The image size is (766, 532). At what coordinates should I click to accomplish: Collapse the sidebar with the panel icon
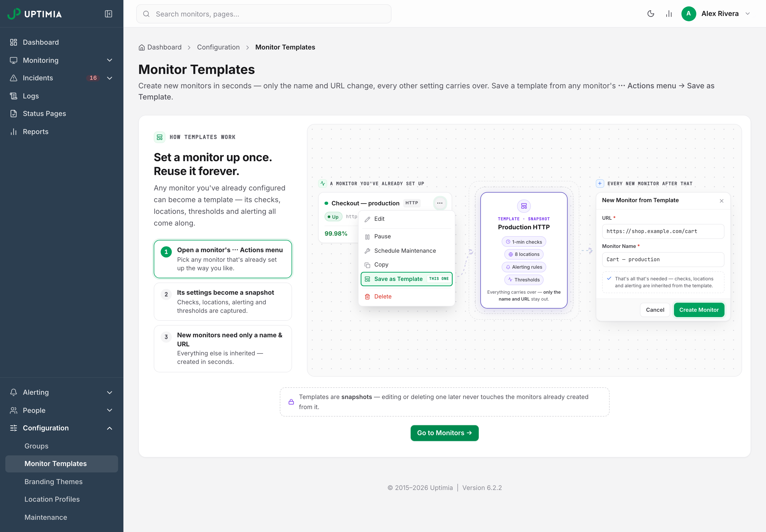pos(108,14)
